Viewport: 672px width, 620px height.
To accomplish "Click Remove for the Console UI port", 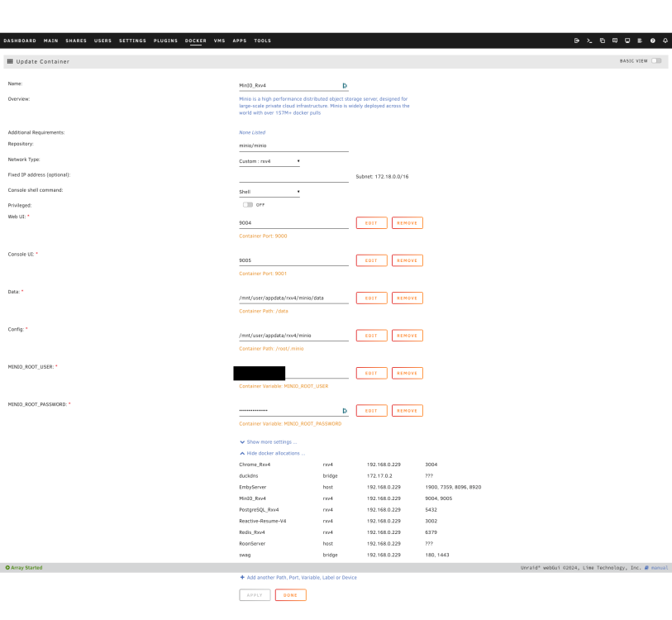I will (x=407, y=260).
